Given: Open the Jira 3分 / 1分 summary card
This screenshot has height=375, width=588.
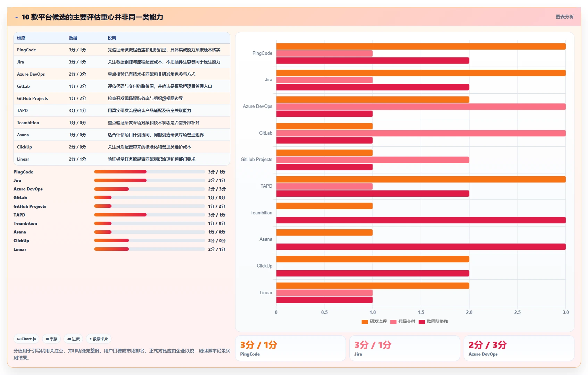Looking at the screenshot, I should pyautogui.click(x=405, y=348).
